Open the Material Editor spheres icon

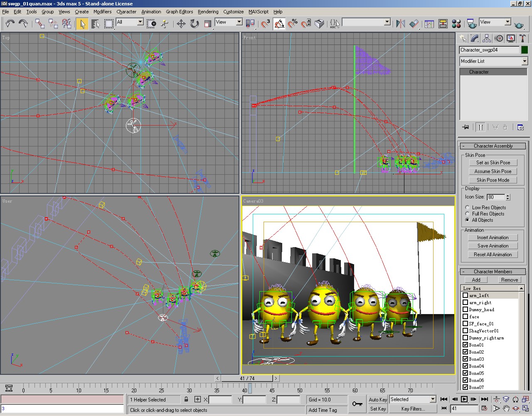[456, 24]
